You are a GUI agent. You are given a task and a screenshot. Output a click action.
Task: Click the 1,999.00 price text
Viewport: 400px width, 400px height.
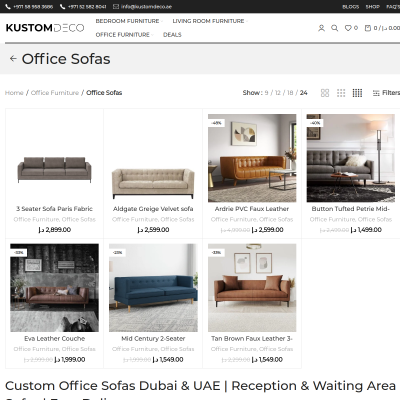(x=70, y=359)
